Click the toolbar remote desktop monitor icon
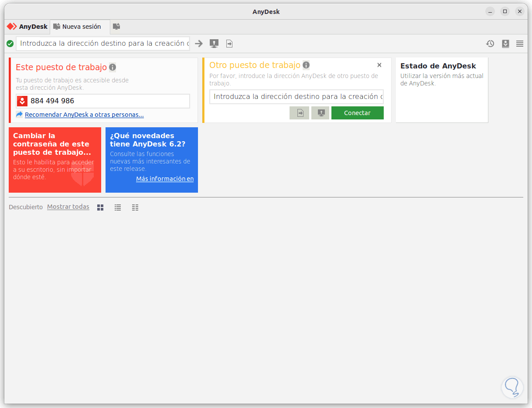Screen dimensions: 532x408 click(214, 44)
